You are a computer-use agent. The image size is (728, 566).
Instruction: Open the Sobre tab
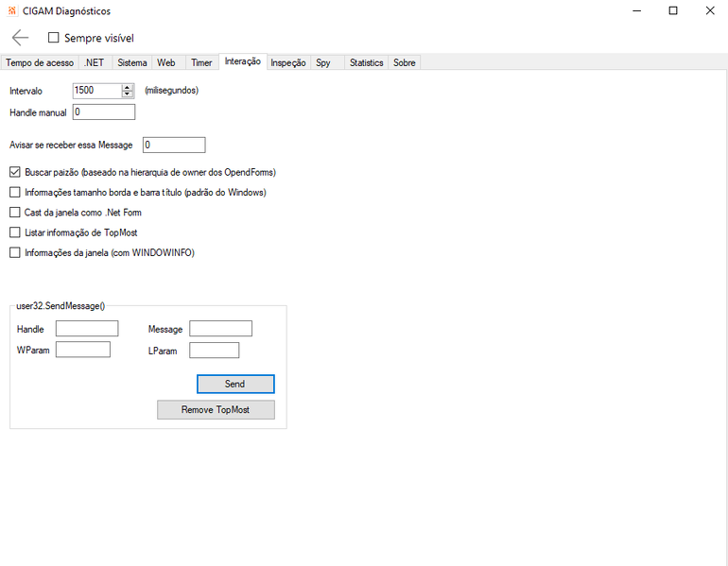[405, 62]
